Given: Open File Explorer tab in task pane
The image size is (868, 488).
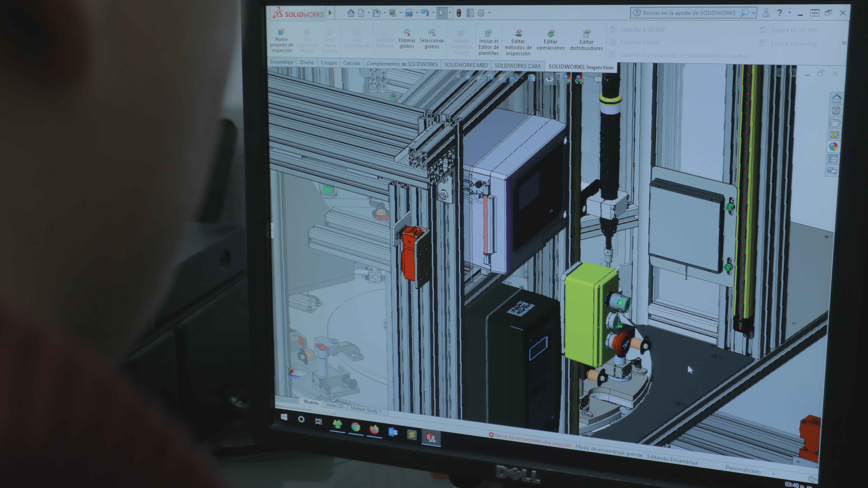Looking at the screenshot, I should pyautogui.click(x=835, y=123).
